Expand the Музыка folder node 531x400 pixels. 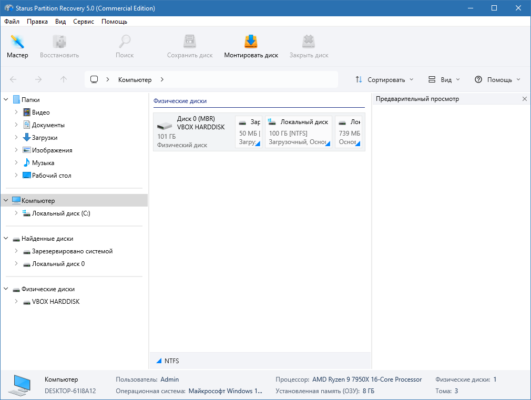click(16, 163)
